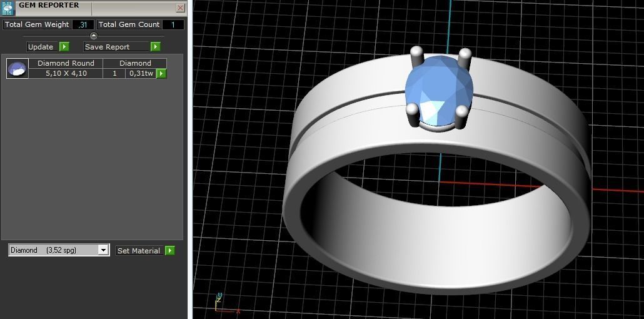Click the 5,10 X 4,10 size cell
The image size is (644, 319).
click(66, 74)
